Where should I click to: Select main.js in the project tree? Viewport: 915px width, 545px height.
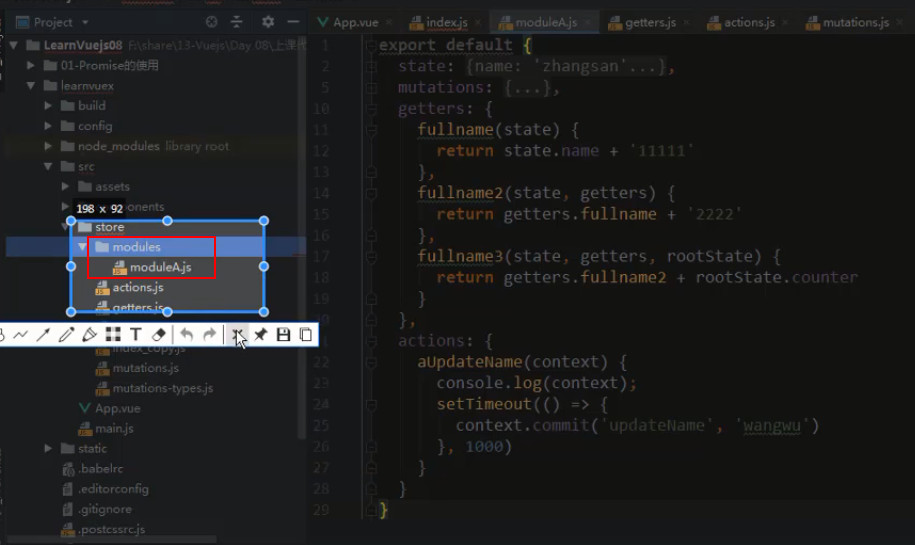[x=114, y=428]
